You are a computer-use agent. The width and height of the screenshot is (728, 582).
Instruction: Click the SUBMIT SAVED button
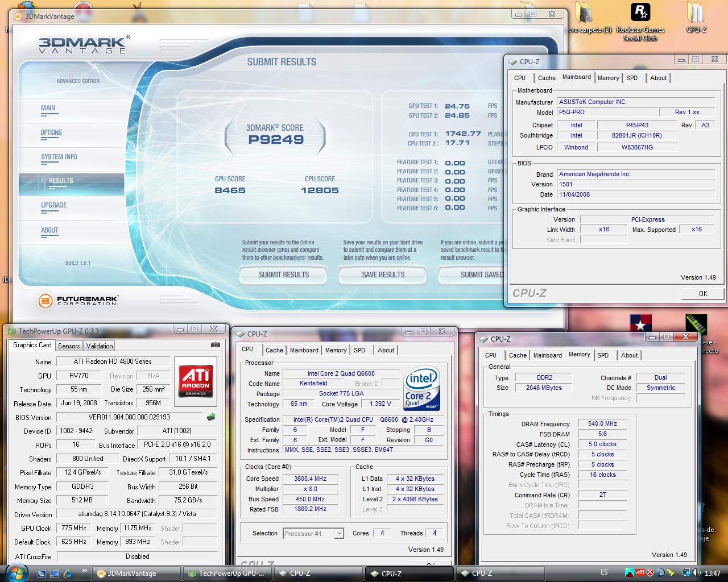pos(471,275)
